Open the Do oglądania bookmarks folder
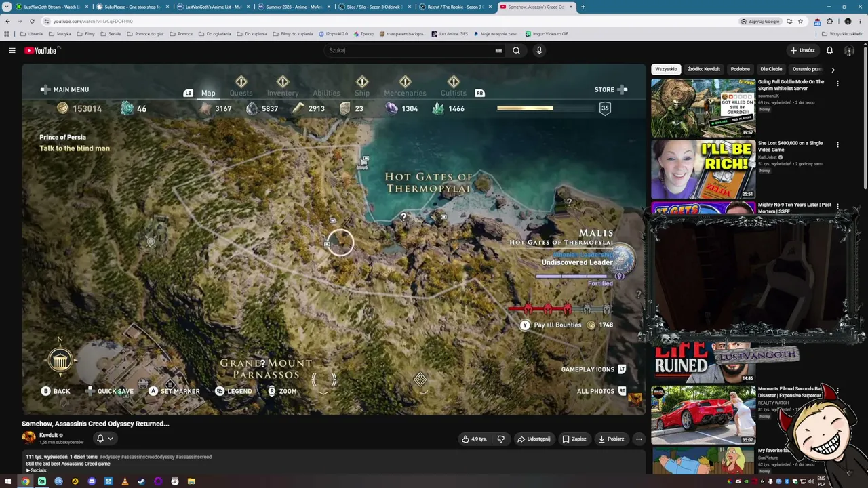Viewport: 868px width, 488px height. (x=214, y=34)
